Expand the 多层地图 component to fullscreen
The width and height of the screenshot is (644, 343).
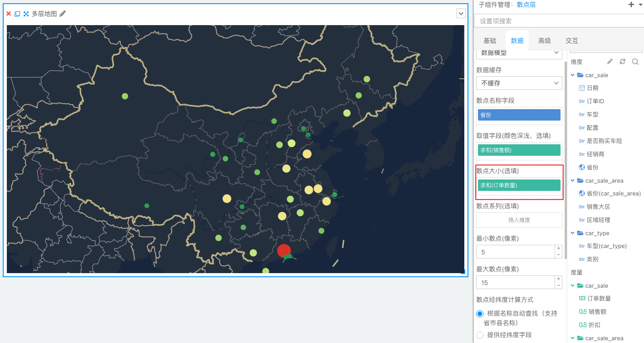(26, 14)
